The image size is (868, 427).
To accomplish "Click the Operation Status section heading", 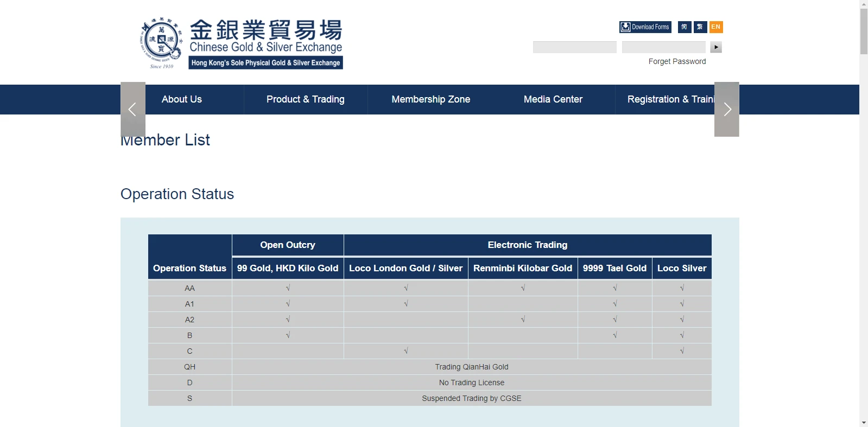I will click(x=177, y=194).
